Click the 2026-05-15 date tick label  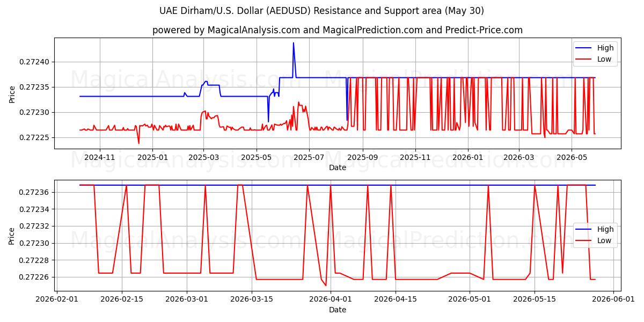click(535, 299)
